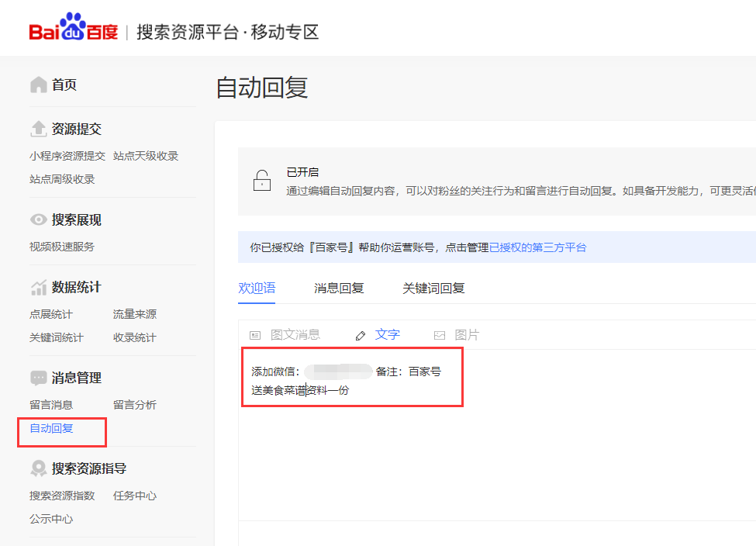The width and height of the screenshot is (756, 546).
Task: Click the eye icon beside 搜索展现
Action: click(x=38, y=219)
